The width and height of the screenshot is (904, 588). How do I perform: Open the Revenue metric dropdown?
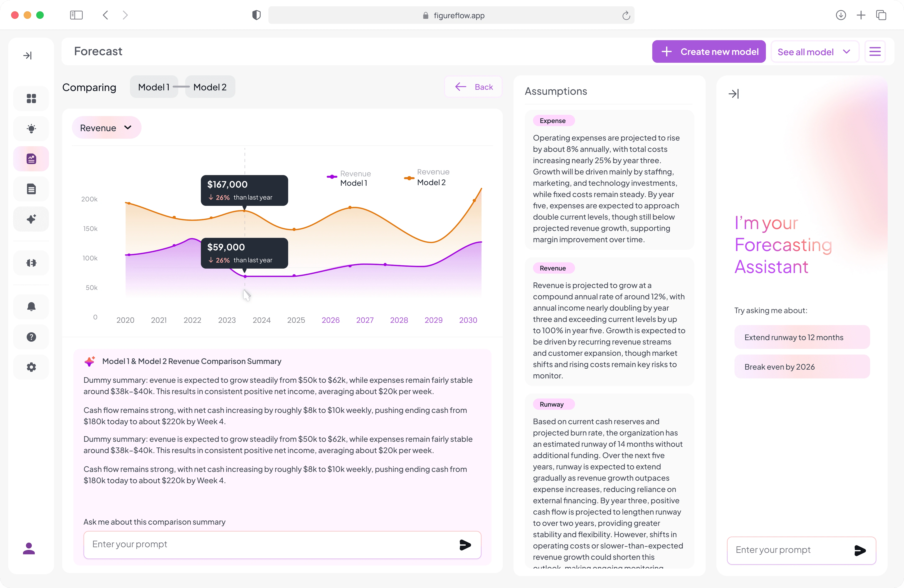click(106, 128)
